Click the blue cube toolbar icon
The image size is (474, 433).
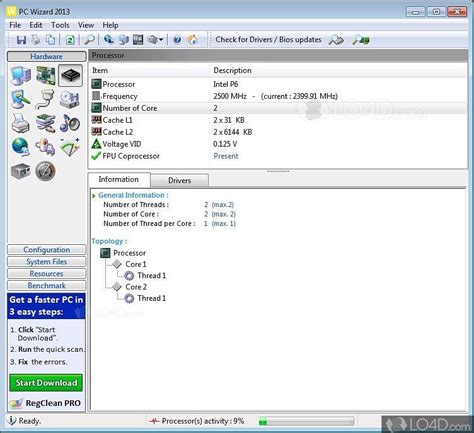click(124, 40)
